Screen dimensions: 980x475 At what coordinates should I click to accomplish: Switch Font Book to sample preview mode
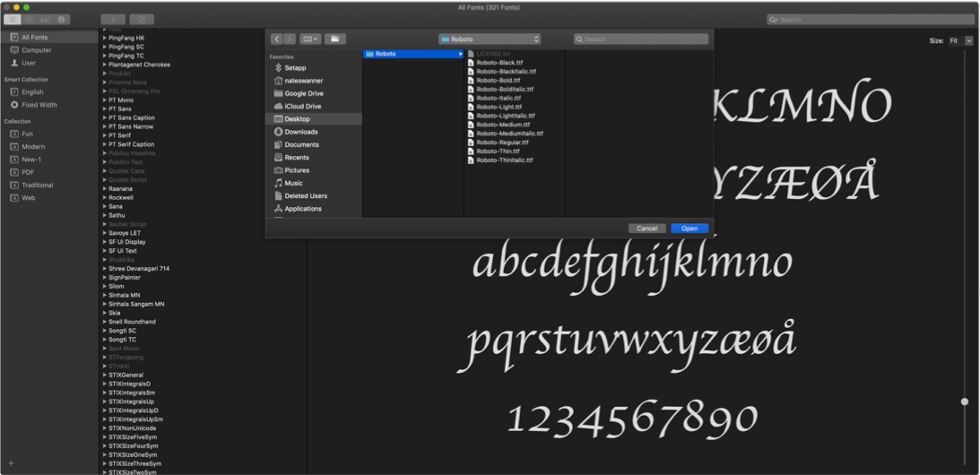point(13,20)
